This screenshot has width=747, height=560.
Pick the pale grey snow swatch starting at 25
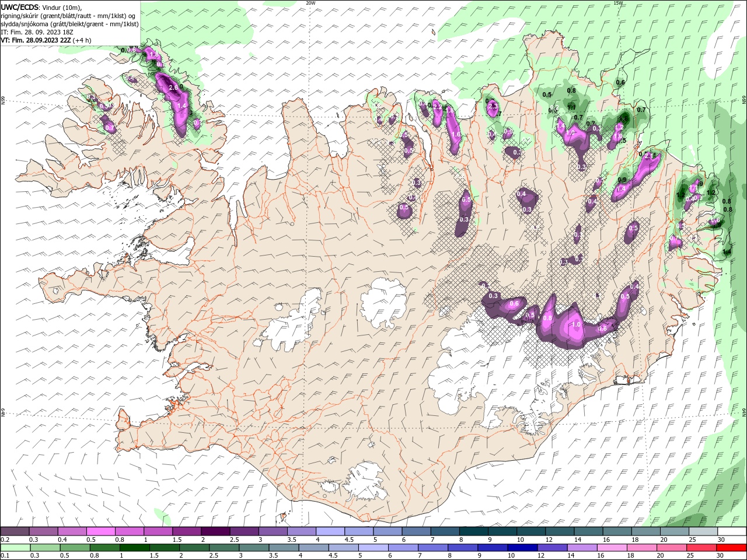point(703,531)
